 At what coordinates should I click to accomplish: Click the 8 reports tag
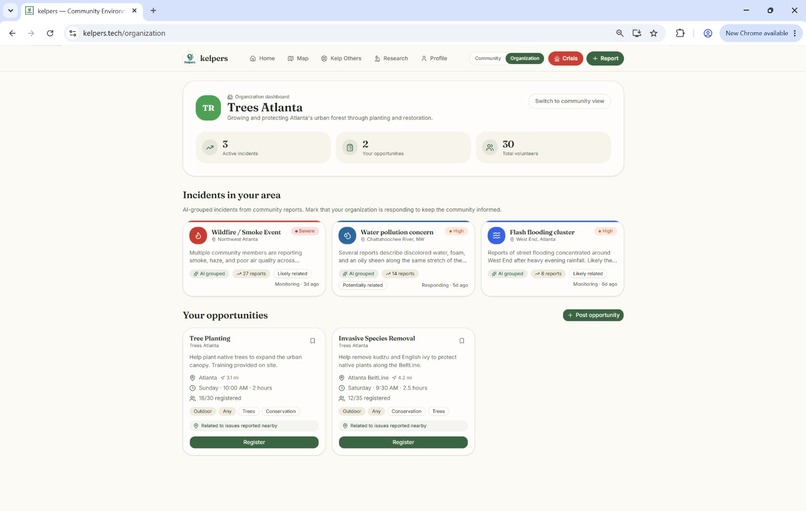(x=548, y=274)
